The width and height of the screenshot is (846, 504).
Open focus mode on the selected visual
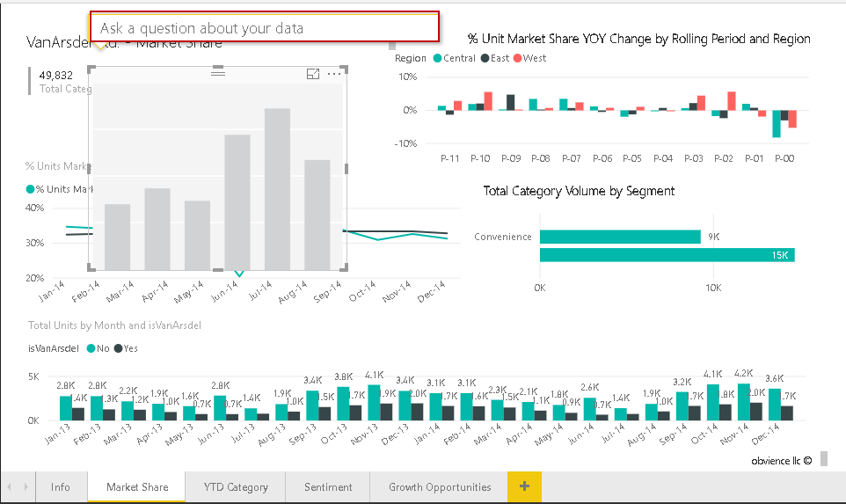point(313,75)
